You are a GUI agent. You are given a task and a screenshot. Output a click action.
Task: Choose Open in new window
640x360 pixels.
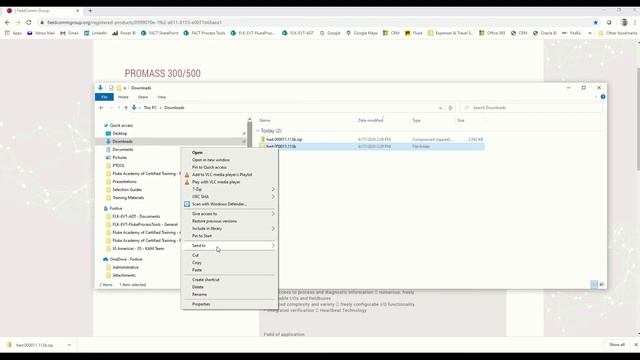(x=211, y=160)
